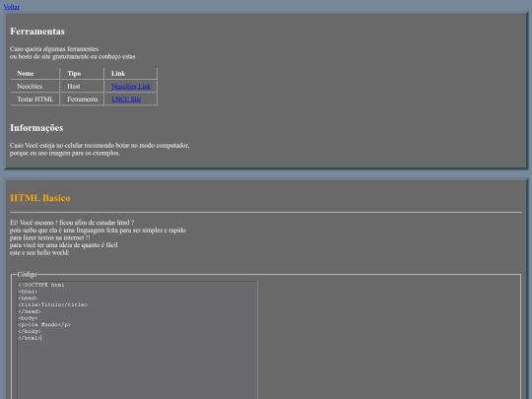
Task: Click the <p>Ola Mundo</p> code line
Action: [x=44, y=325]
